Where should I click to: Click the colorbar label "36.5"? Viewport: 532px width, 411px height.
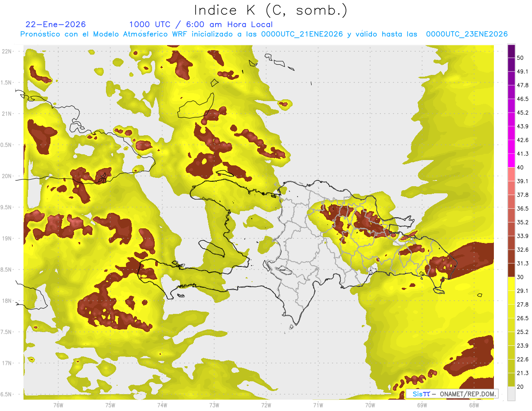[523, 209]
